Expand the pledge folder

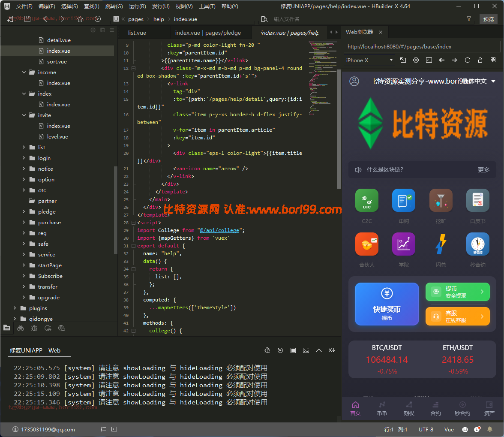coord(24,211)
